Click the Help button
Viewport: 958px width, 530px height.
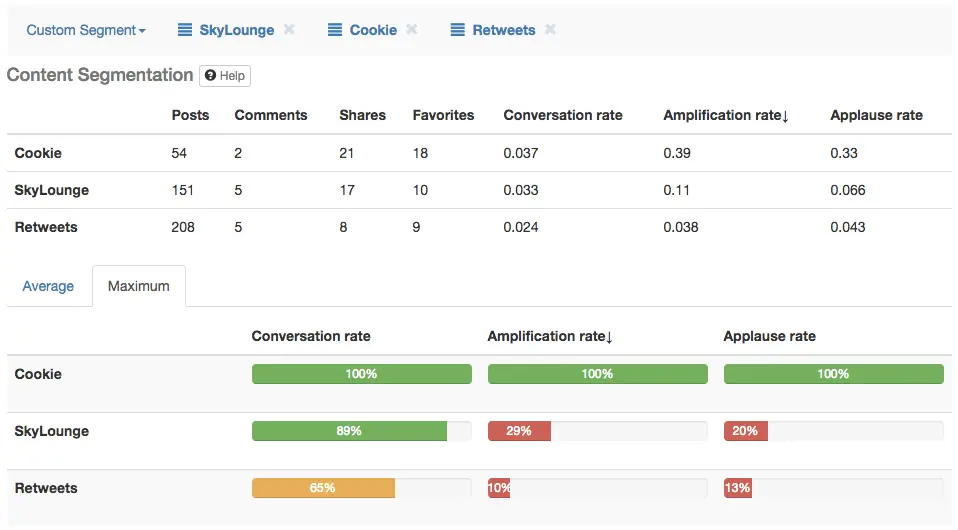(225, 76)
